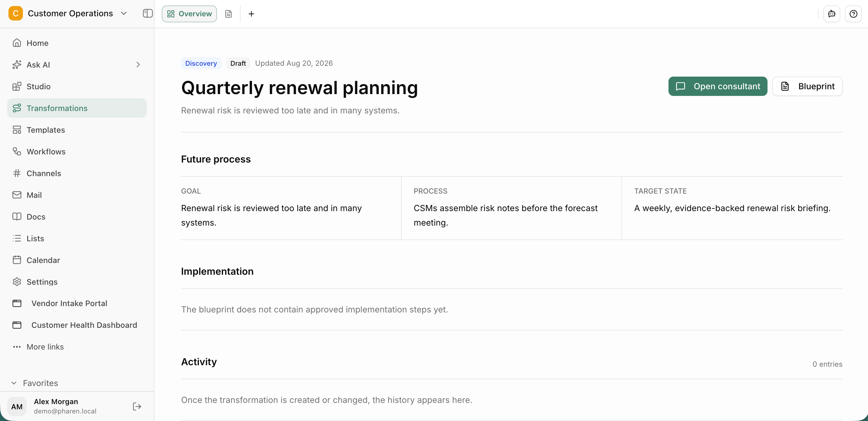This screenshot has width=868, height=421.
Task: Open the document tab icon beside Overview
Action: (x=228, y=14)
